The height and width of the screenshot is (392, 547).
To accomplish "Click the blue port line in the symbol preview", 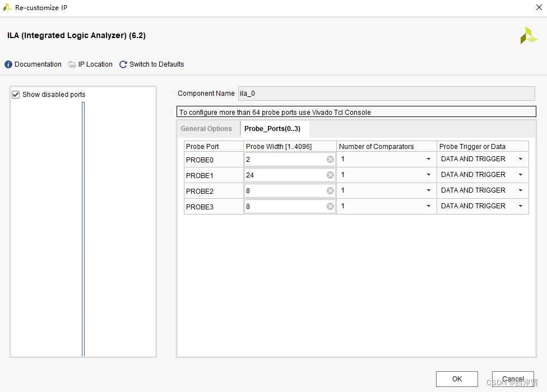I will (84, 229).
